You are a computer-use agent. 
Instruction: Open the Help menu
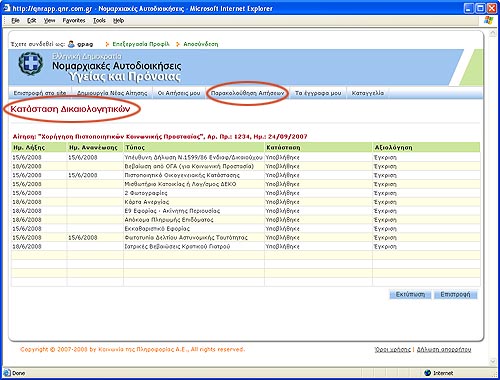pyautogui.click(x=118, y=21)
